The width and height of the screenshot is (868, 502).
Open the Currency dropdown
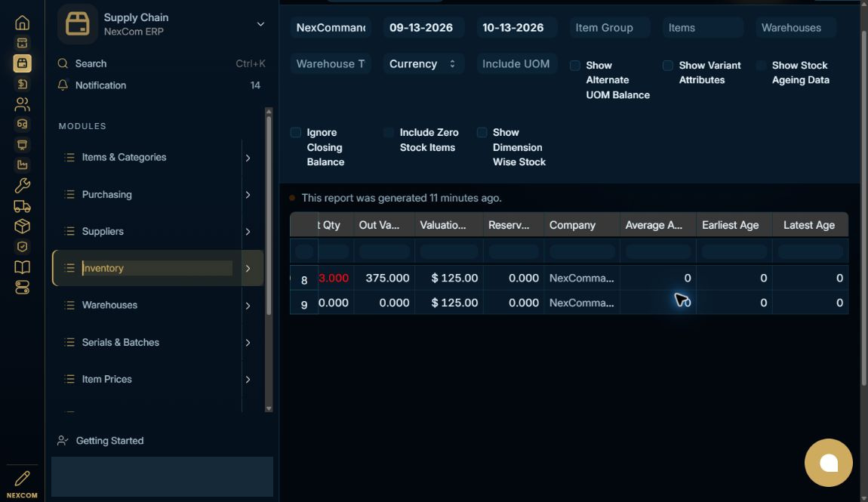(x=423, y=63)
